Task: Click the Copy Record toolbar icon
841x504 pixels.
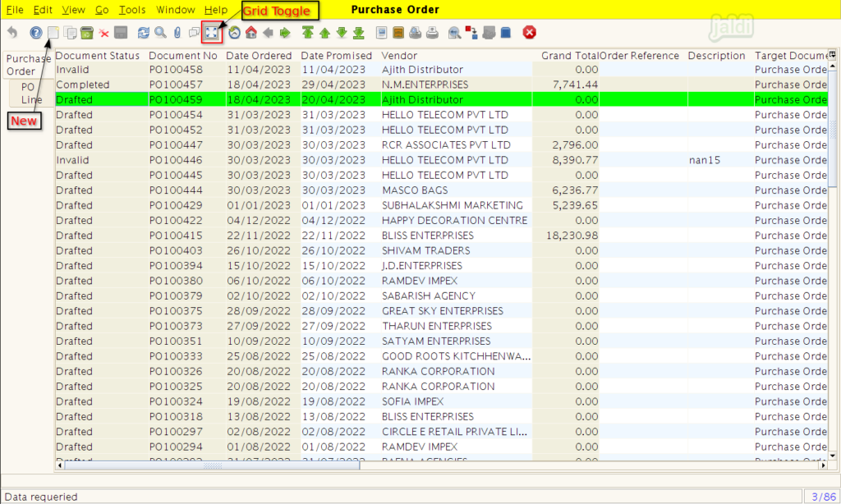Action: (x=70, y=33)
